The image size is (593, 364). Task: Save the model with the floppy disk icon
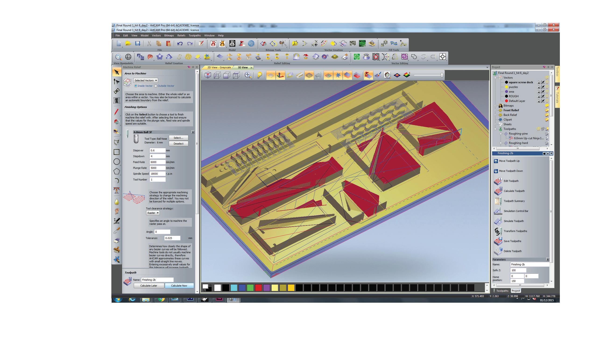[x=138, y=44]
